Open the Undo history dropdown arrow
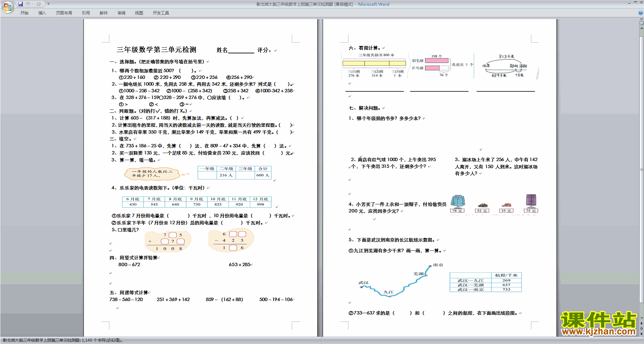Image resolution: width=644 pixels, height=344 pixels. click(33, 4)
